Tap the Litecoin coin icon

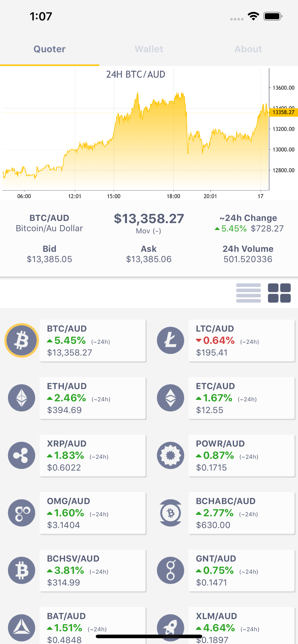pyautogui.click(x=171, y=340)
